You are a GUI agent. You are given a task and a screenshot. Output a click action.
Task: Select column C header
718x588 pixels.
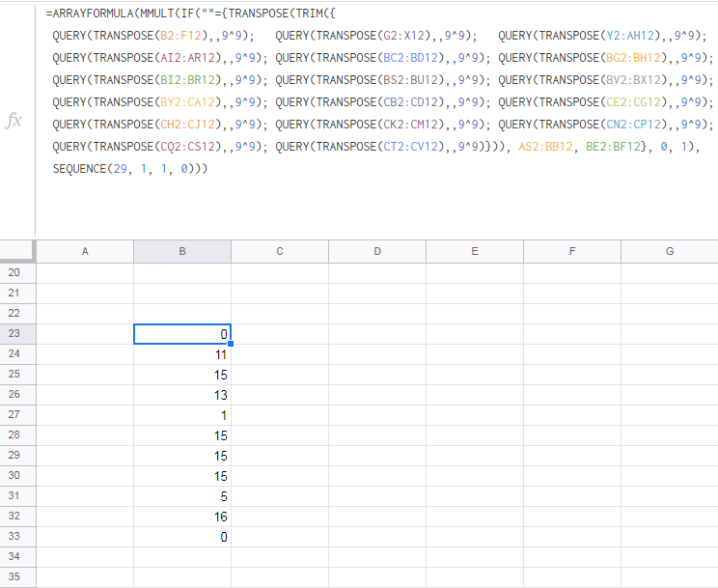point(280,251)
